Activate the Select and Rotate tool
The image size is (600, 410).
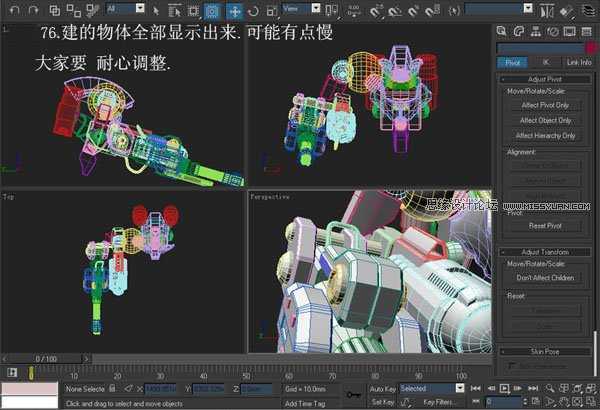click(253, 11)
